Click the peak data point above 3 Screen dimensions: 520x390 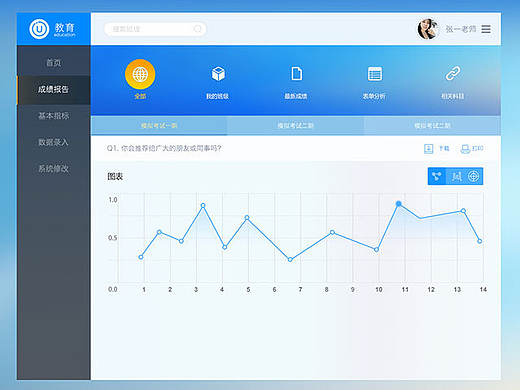pos(203,205)
